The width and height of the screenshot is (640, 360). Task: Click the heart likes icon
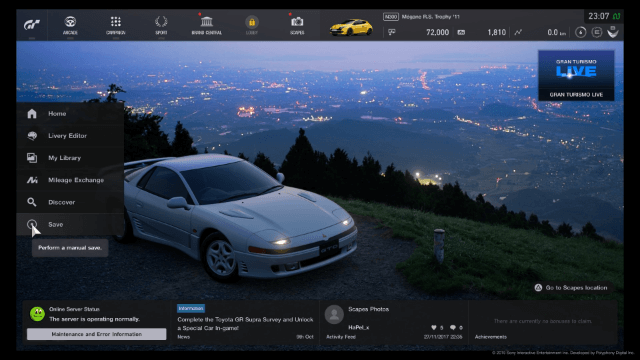coord(433,327)
